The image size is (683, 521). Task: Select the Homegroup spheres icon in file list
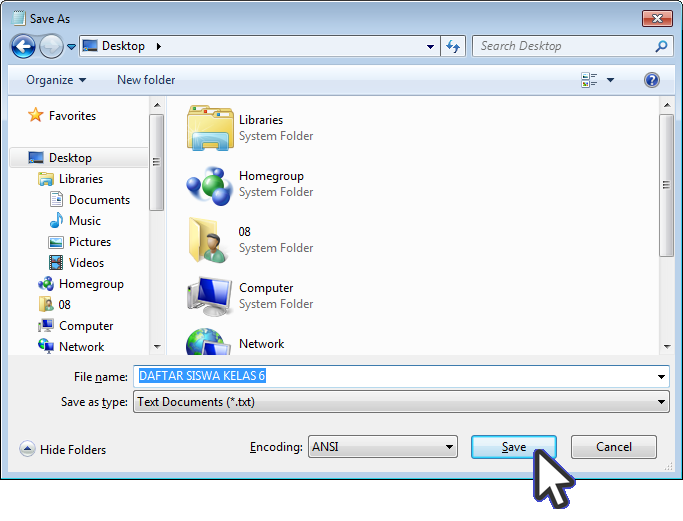coord(210,185)
